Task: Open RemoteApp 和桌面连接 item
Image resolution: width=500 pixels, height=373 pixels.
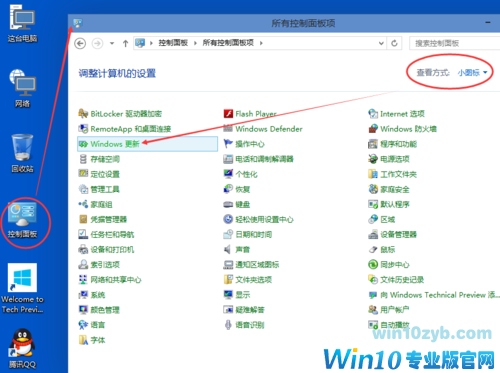Action: click(x=125, y=129)
